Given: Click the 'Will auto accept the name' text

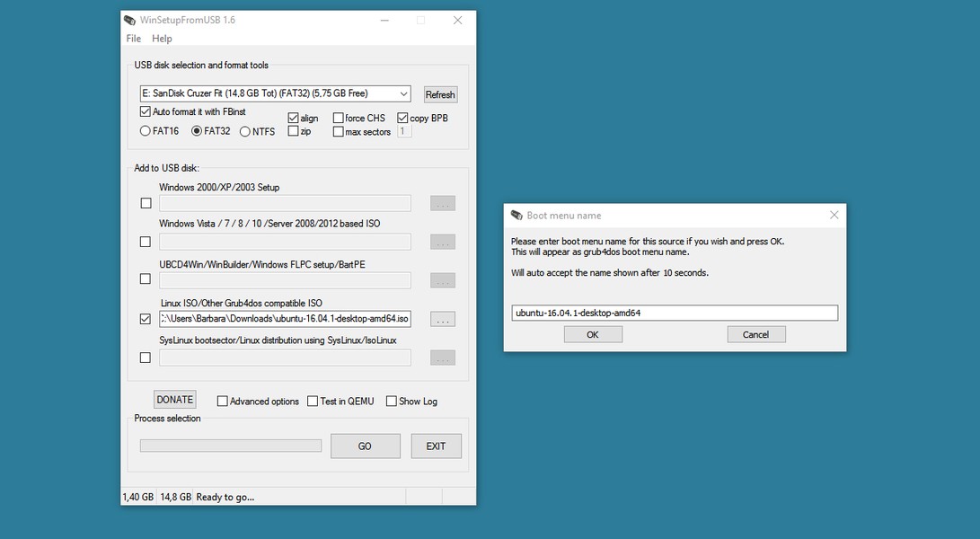Looking at the screenshot, I should pos(610,272).
